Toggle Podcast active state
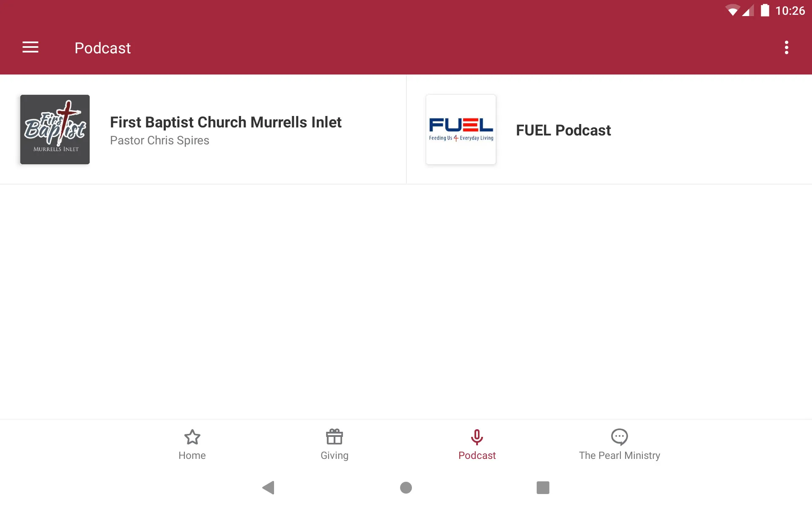This screenshot has width=812, height=508. [477, 444]
